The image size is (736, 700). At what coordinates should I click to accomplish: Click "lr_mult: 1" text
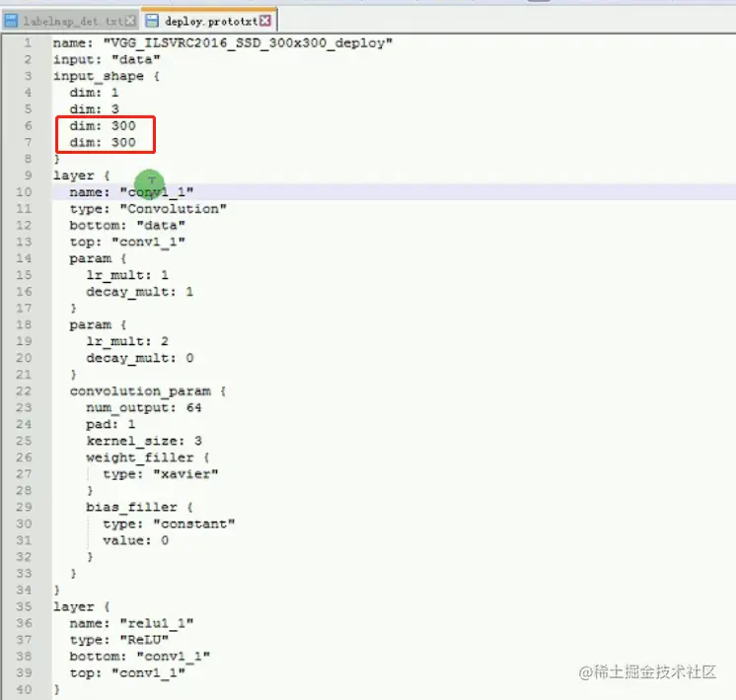(x=127, y=275)
